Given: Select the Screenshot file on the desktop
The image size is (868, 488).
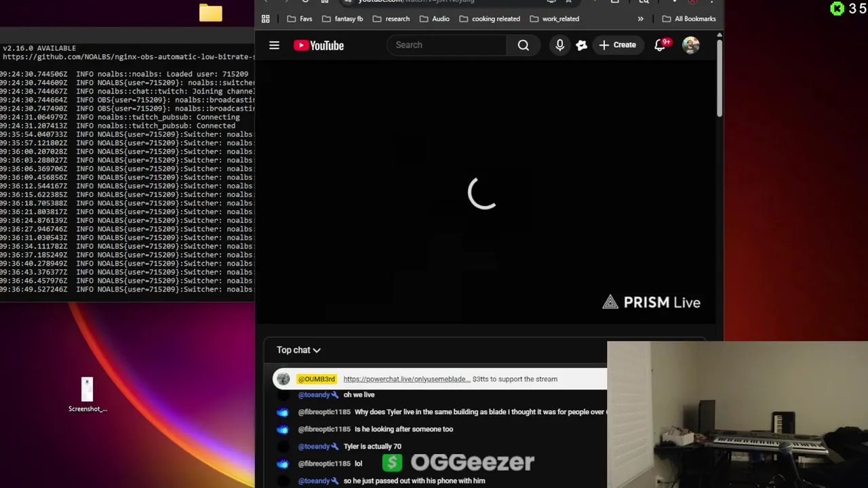Looking at the screenshot, I should coord(87,395).
